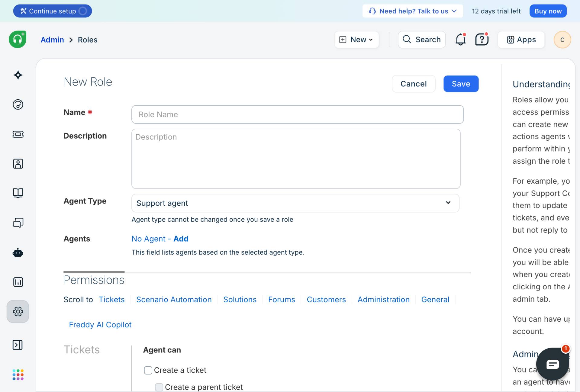The width and height of the screenshot is (580, 392).
Task: Open the Apps button
Action: point(521,40)
